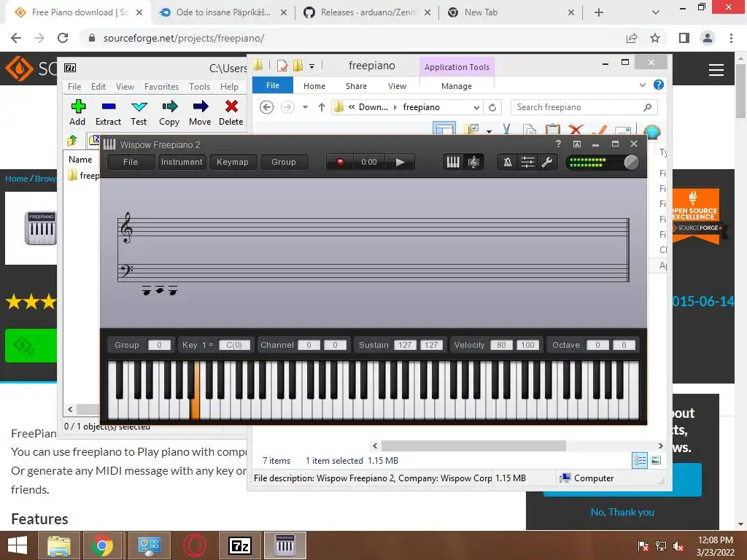
Task: Open the wrench options icon
Action: click(x=547, y=162)
